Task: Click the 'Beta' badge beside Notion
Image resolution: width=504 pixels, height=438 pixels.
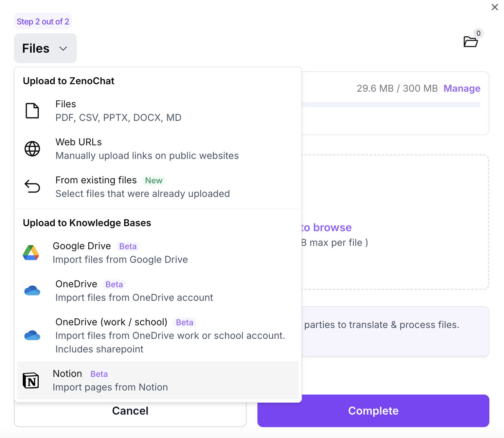Action: 99,374
